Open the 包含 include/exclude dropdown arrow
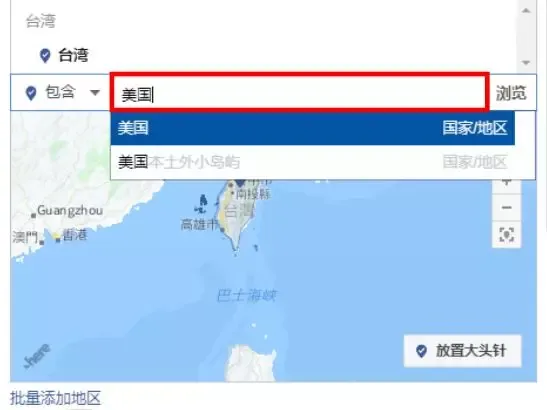This screenshot has width=547, height=410. [95, 92]
